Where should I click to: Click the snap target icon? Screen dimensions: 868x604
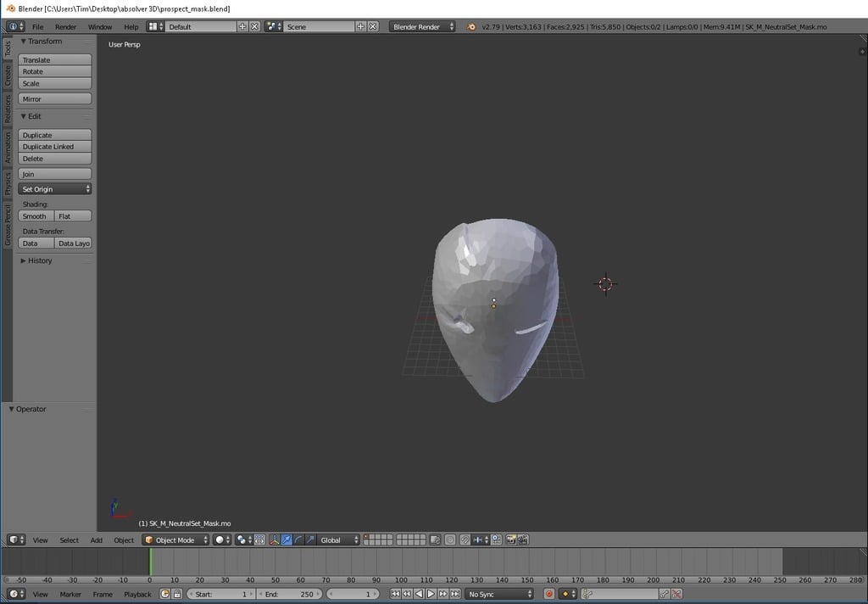click(x=497, y=540)
